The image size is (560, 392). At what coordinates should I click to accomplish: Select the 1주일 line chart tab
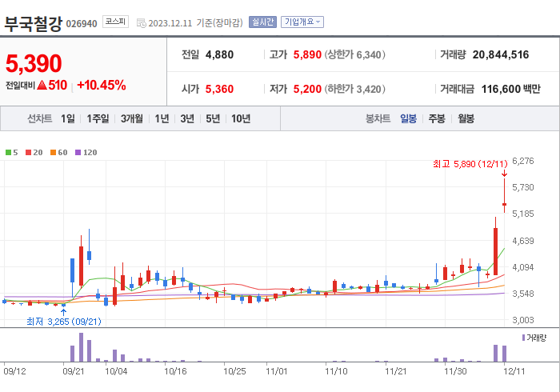click(x=98, y=118)
